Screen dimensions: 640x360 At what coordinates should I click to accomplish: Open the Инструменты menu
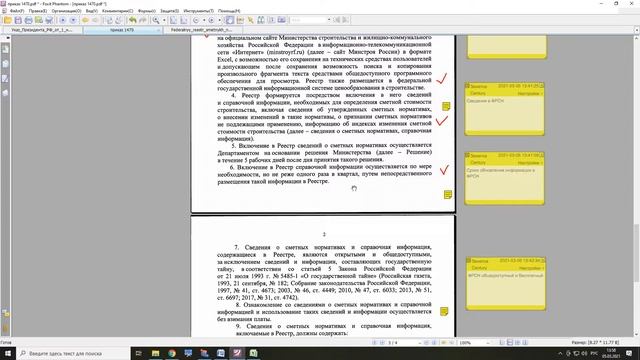coord(198,11)
